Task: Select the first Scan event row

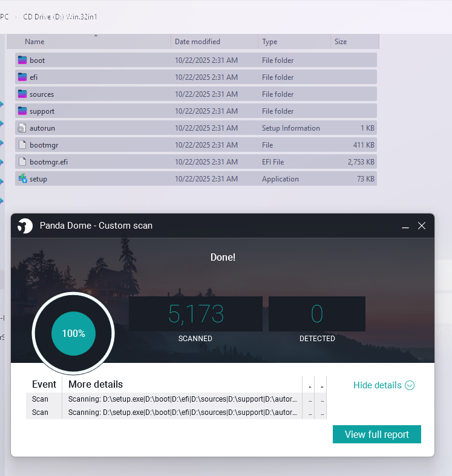Action: tap(176, 399)
